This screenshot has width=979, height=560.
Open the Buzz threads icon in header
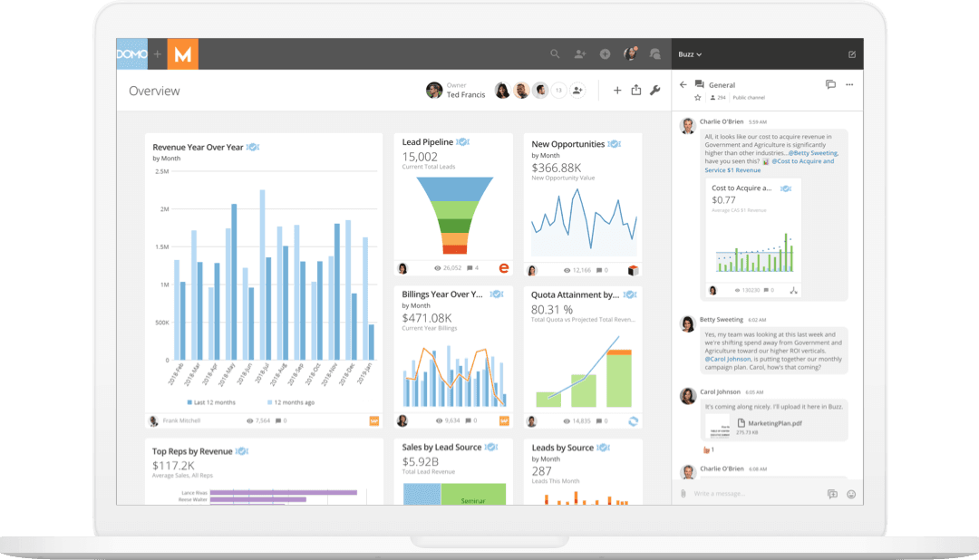click(x=830, y=85)
